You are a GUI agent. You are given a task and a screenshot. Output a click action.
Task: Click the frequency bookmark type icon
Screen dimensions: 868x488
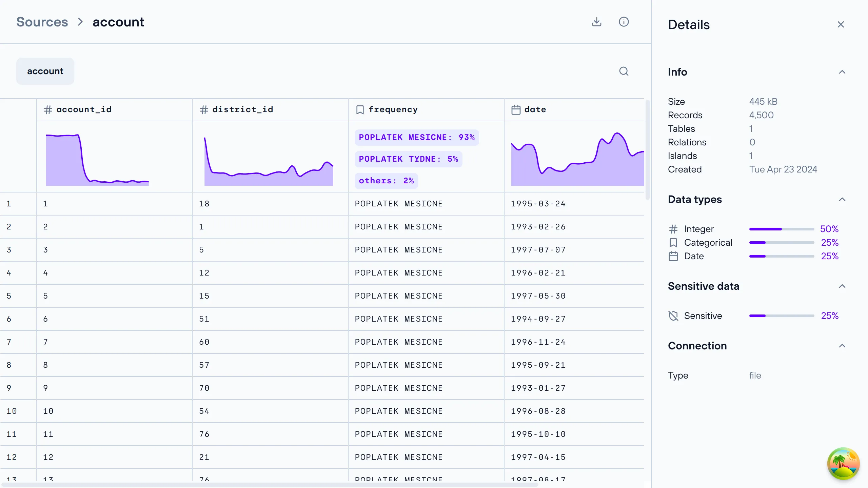tap(360, 110)
